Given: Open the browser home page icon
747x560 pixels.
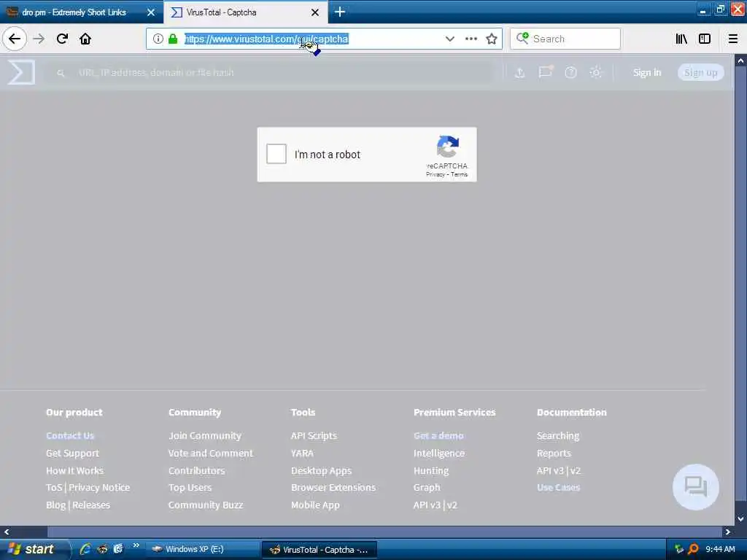Looking at the screenshot, I should [85, 39].
